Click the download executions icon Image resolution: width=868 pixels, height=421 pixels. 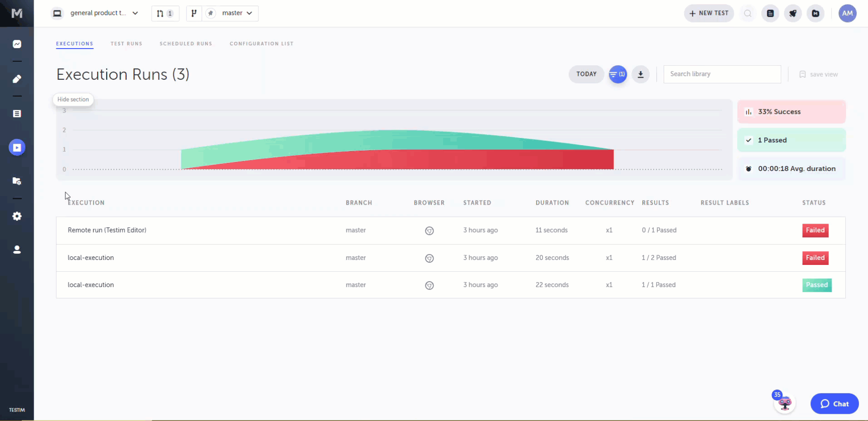(x=641, y=74)
